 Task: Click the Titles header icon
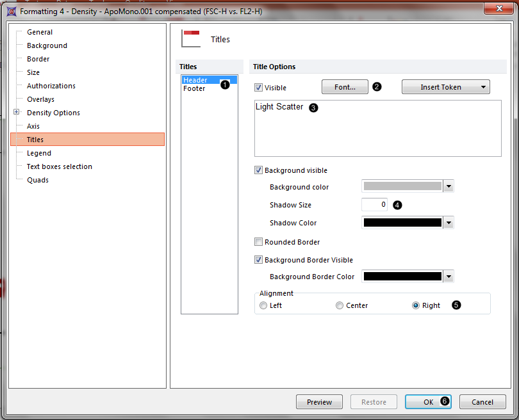pyautogui.click(x=191, y=38)
